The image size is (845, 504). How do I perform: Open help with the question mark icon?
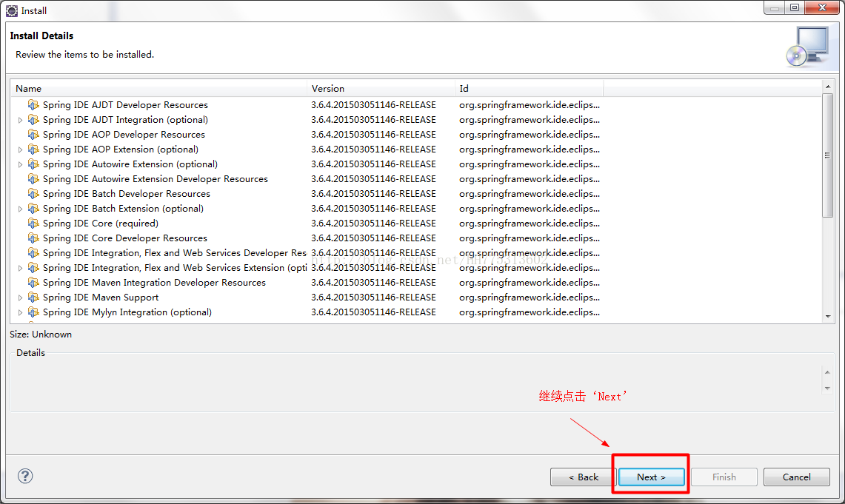tap(24, 476)
